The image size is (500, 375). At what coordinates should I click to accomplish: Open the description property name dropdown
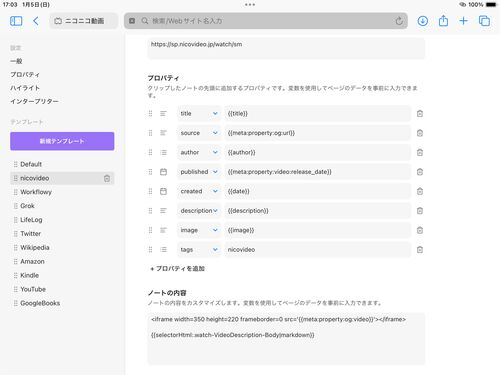pos(199,211)
